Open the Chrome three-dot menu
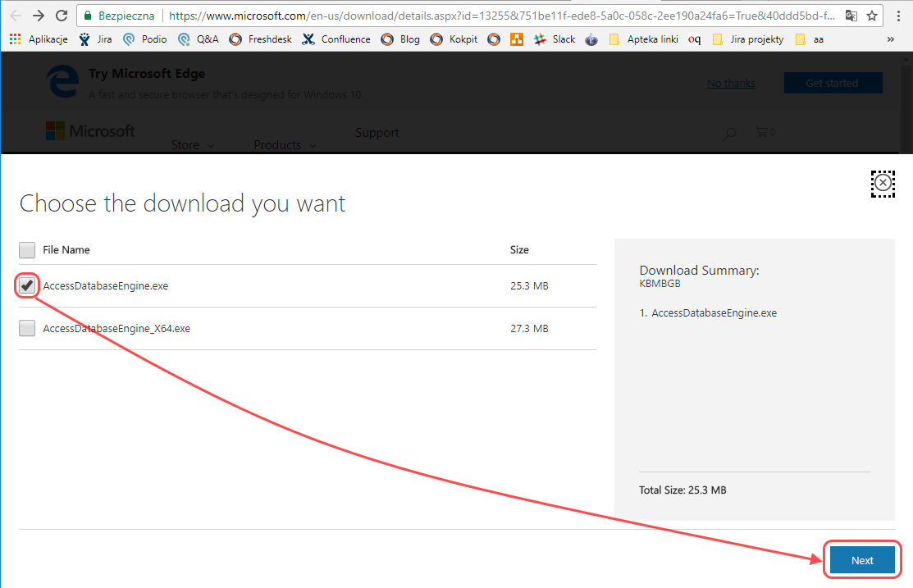The width and height of the screenshot is (913, 588). (x=897, y=16)
